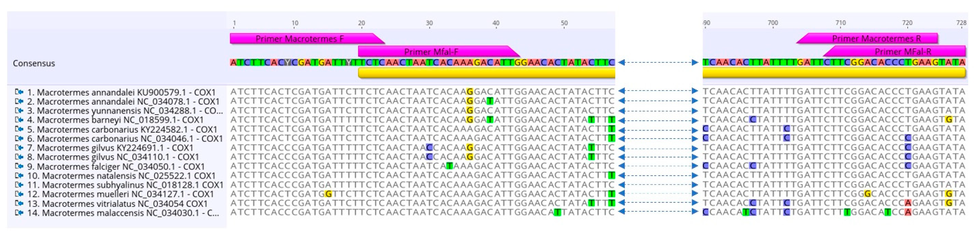The image size is (980, 239).
Task: Click the yellow annotation bar below Primer MFal-R
Action: [834, 73]
